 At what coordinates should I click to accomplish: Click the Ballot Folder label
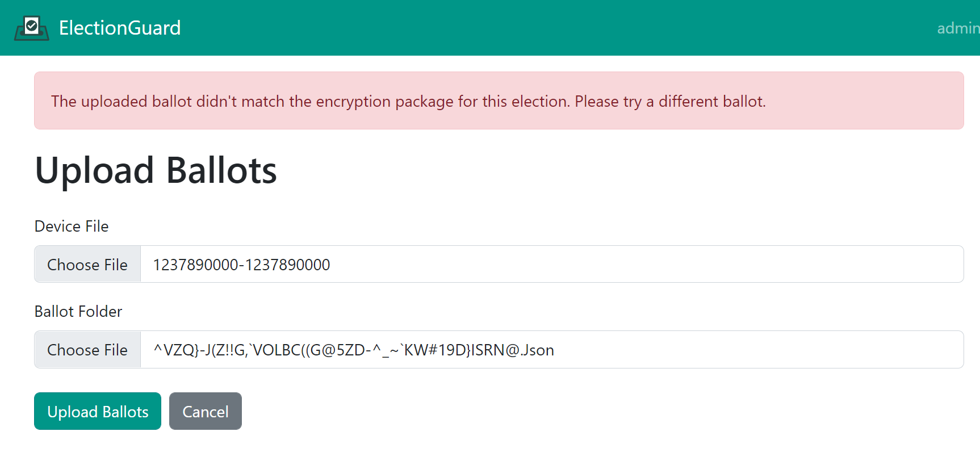coord(78,311)
